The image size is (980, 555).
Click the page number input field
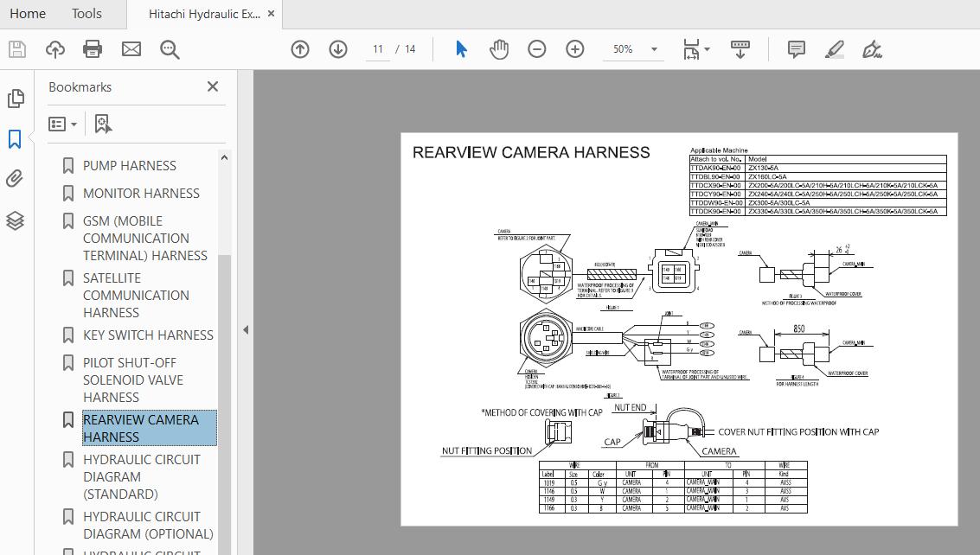point(378,49)
